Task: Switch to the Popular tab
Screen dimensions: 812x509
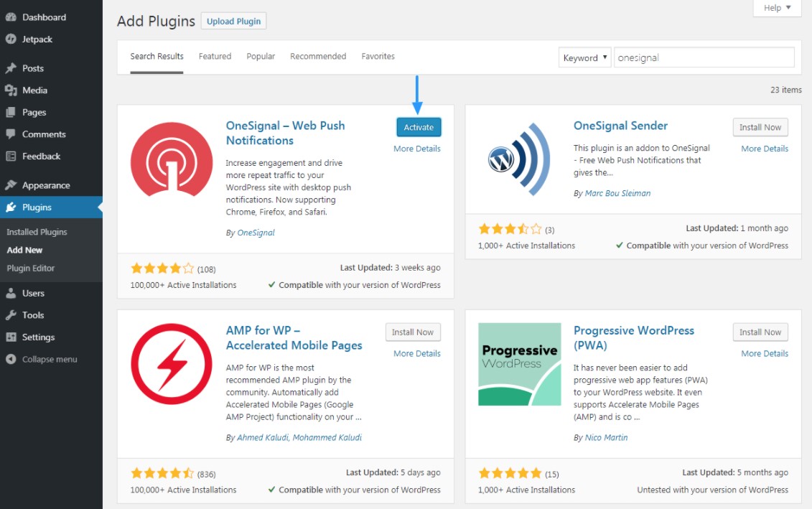Action: point(261,57)
